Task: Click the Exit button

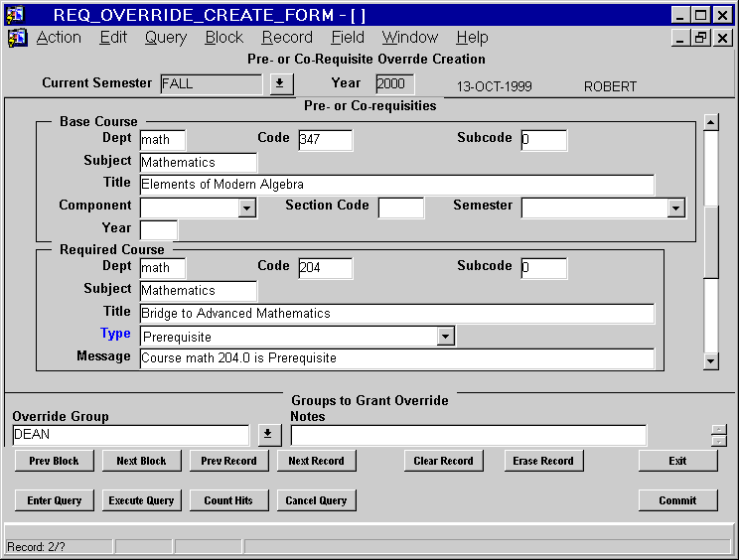Action: pos(677,461)
